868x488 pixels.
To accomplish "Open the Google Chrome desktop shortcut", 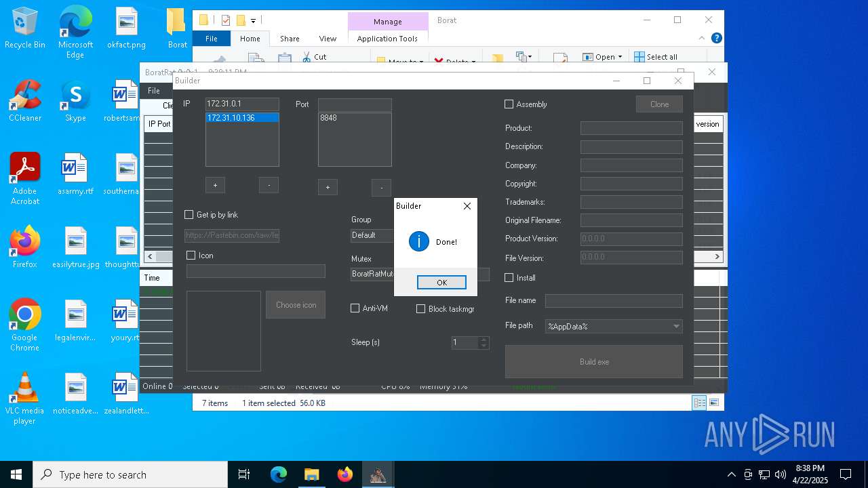I will pyautogui.click(x=25, y=325).
